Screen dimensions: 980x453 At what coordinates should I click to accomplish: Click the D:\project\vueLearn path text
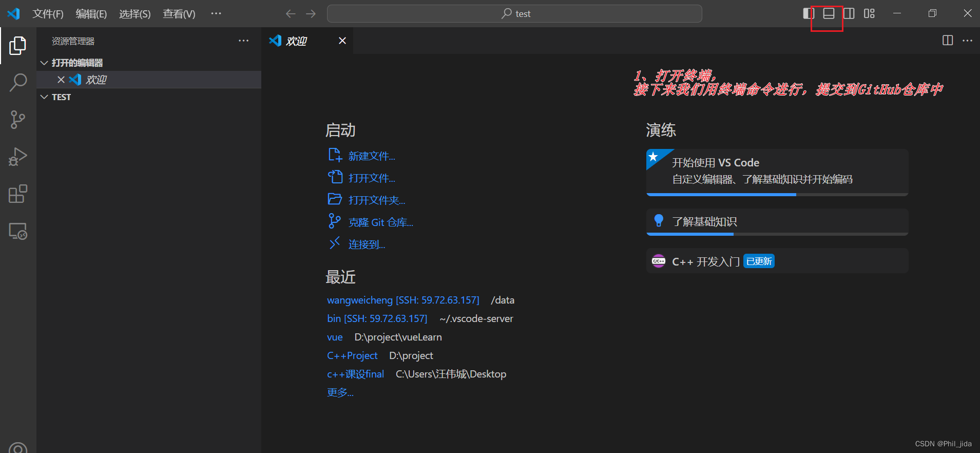tap(398, 337)
